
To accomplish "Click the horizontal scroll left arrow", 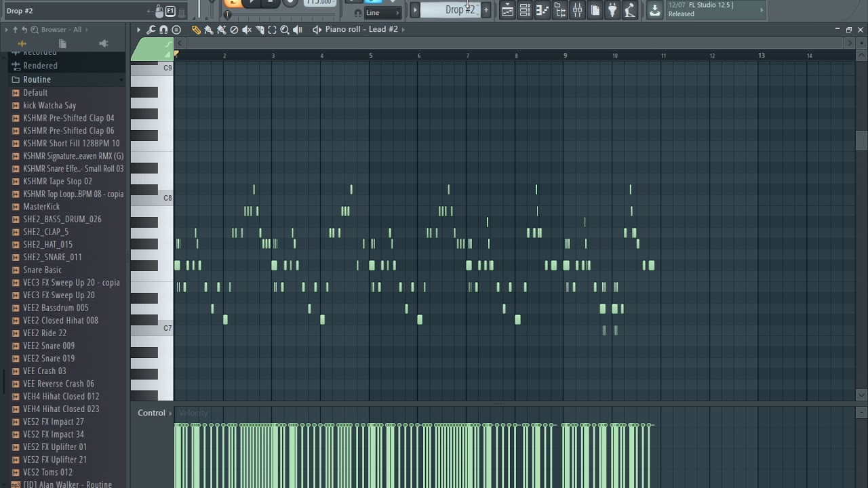I will pos(179,43).
